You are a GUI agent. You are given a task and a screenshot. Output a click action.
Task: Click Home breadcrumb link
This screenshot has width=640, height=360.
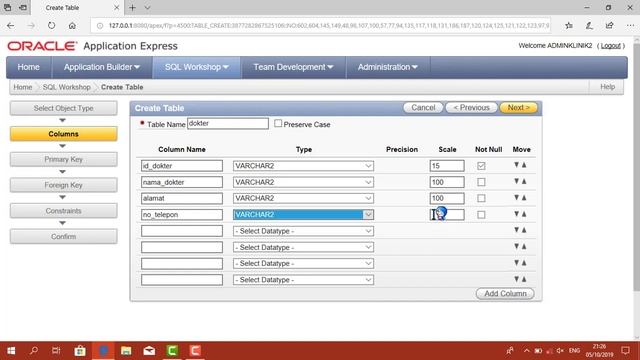[22, 87]
